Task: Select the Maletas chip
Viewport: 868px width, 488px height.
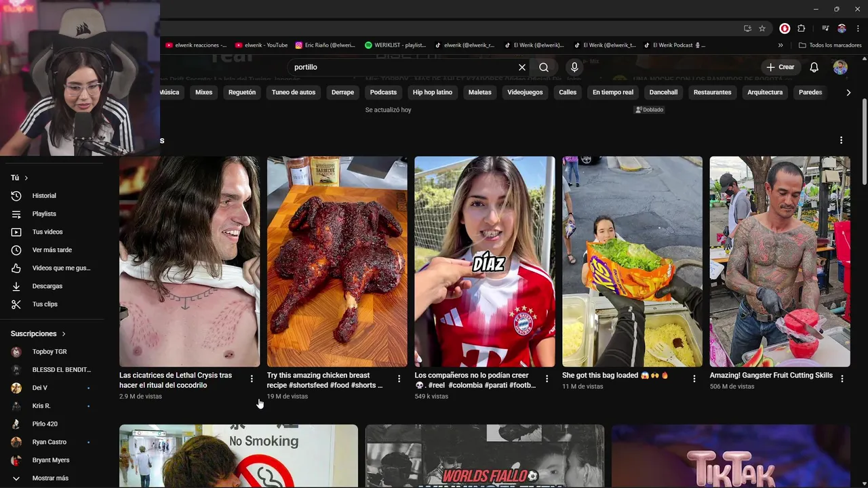Action: coord(480,92)
